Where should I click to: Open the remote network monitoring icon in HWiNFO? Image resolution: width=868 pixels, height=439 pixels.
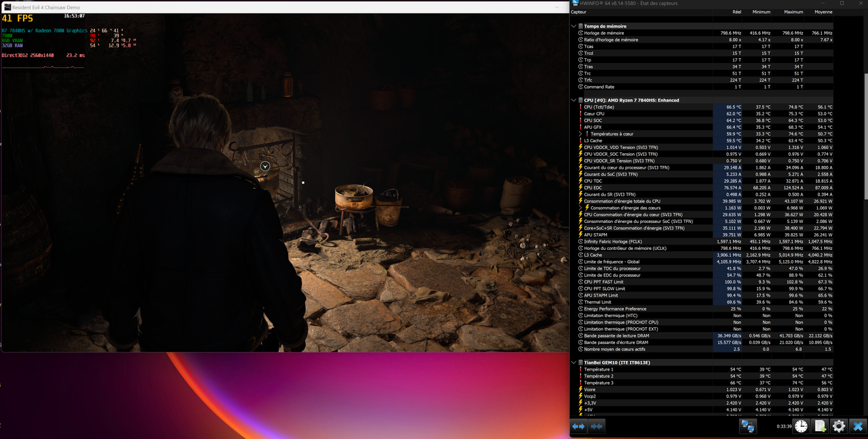[x=748, y=426]
